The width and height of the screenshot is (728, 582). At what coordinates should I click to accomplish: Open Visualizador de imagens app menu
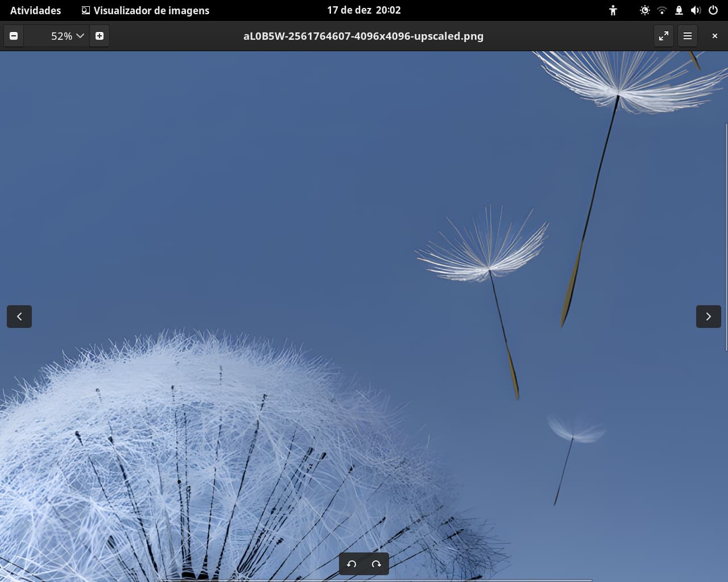coord(146,10)
